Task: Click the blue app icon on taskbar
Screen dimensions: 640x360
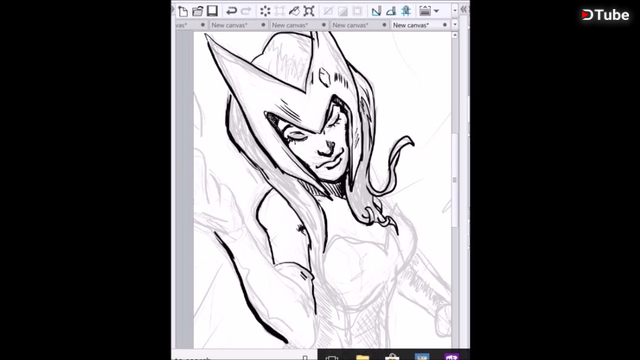Action: point(422,357)
